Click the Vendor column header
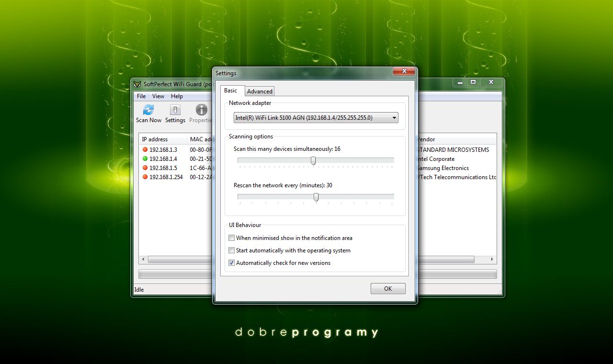The height and width of the screenshot is (364, 613). coord(457,139)
